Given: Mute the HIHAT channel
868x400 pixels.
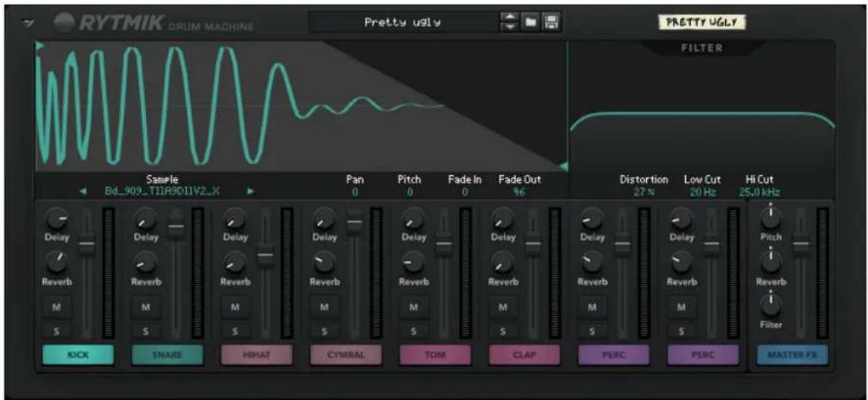Looking at the screenshot, I should click(235, 307).
